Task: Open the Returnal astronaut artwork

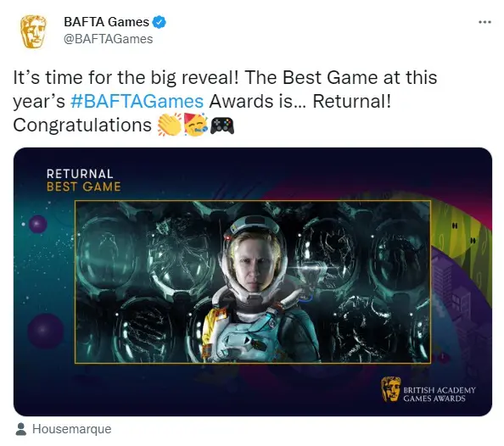Action: click(253, 282)
